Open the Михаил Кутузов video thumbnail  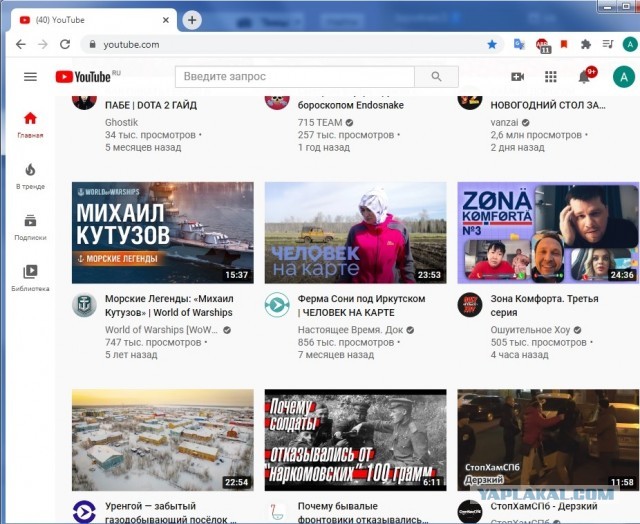point(162,233)
